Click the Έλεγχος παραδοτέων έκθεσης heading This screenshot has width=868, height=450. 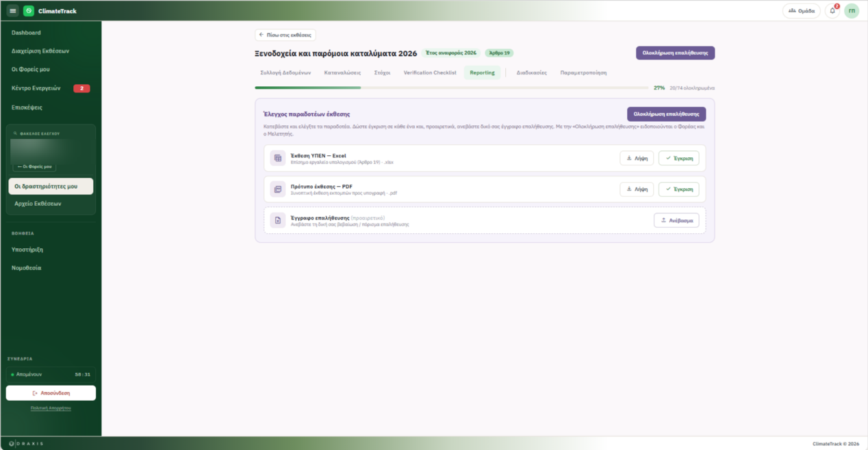[307, 114]
